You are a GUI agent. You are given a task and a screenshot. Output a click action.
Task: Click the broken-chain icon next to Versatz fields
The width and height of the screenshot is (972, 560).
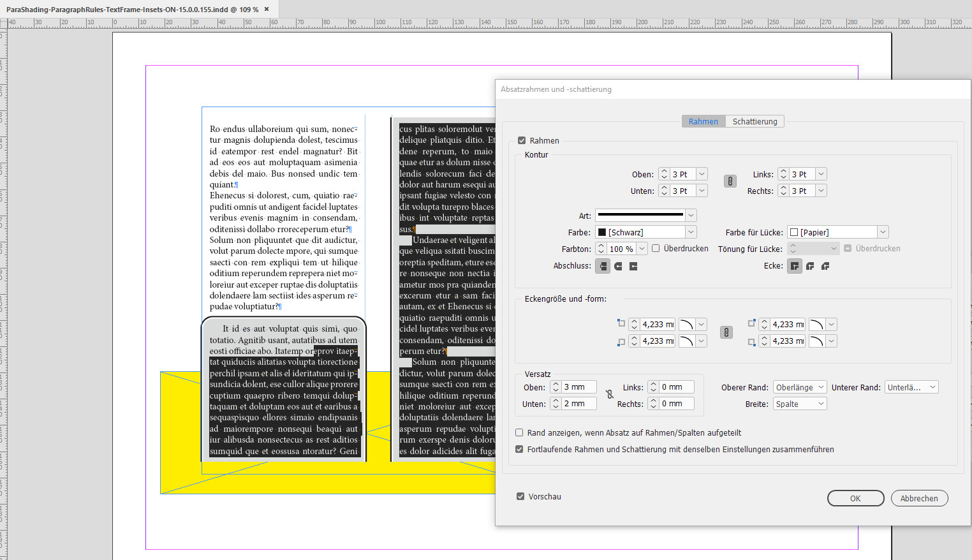[610, 395]
